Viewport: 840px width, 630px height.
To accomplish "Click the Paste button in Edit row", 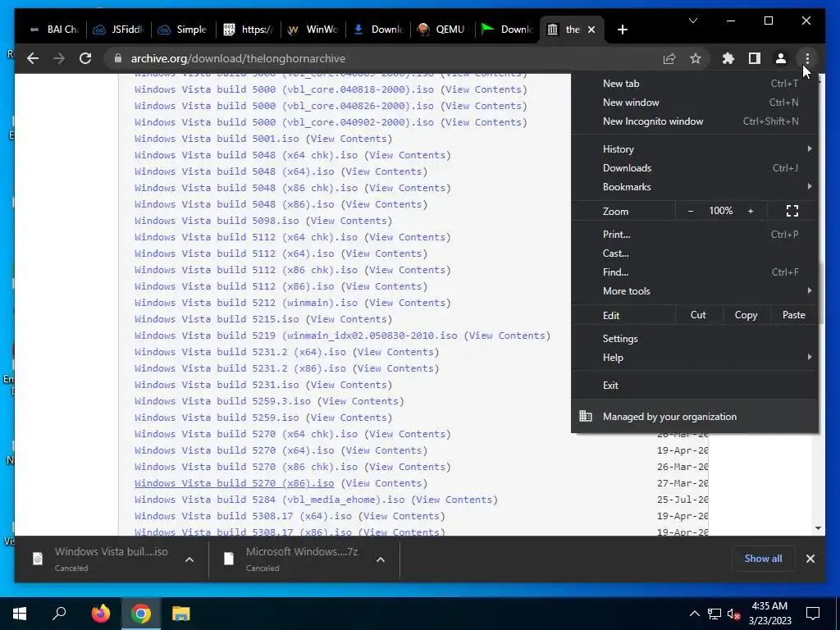I will point(793,315).
